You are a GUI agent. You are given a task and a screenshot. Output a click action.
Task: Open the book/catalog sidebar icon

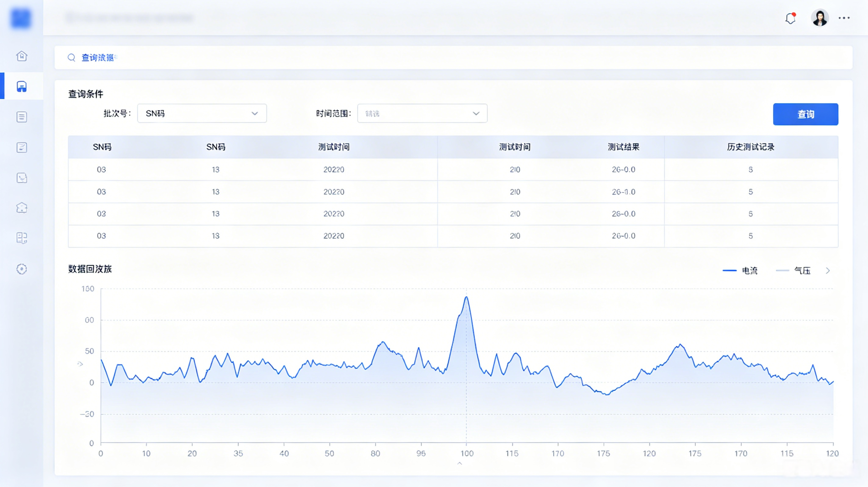[22, 238]
